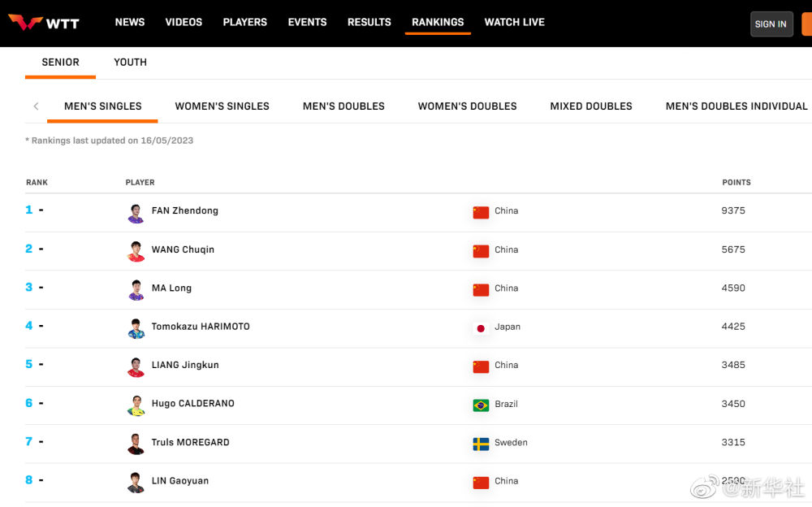Image resolution: width=812 pixels, height=507 pixels.
Task: Switch to the YOUTH rankings tab
Action: (130, 62)
